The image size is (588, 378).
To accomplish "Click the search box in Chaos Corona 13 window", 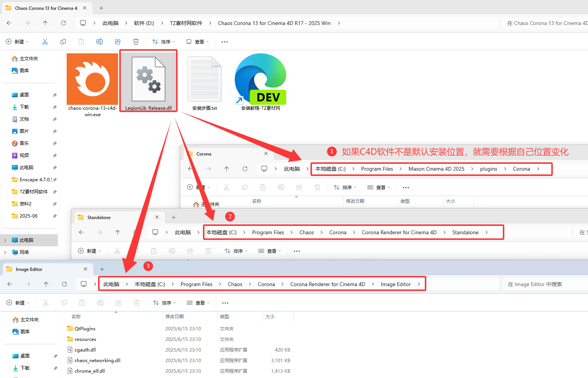I will (545, 23).
